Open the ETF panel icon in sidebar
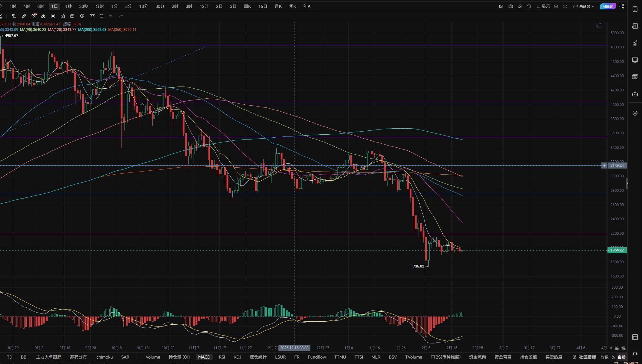This screenshot has height=364, width=642. [x=635, y=77]
